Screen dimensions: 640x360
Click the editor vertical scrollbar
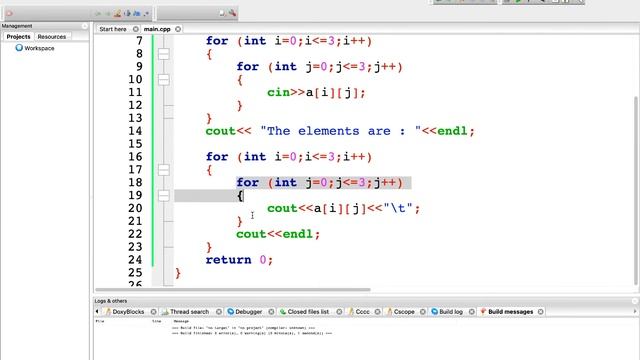point(636,190)
